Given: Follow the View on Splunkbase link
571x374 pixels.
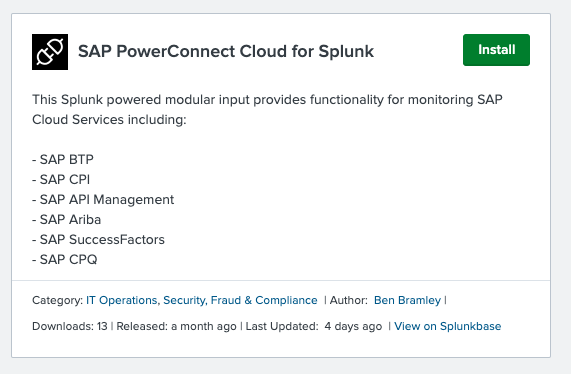Looking at the screenshot, I should click(448, 326).
